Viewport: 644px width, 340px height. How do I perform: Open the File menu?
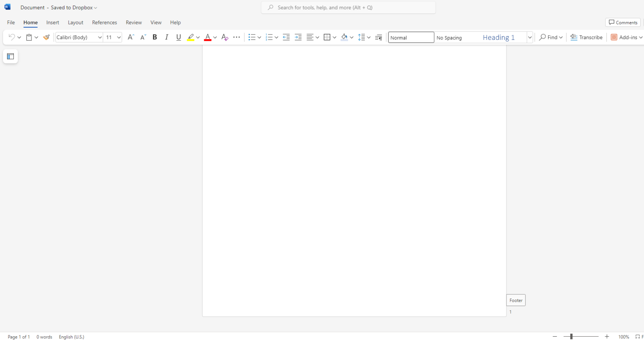11,23
